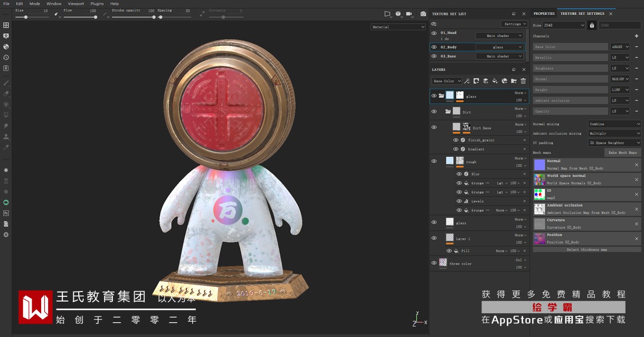The width and height of the screenshot is (644, 337).
Task: Click the magic wand add effect icon in Layers
Action: pyautogui.click(x=467, y=81)
